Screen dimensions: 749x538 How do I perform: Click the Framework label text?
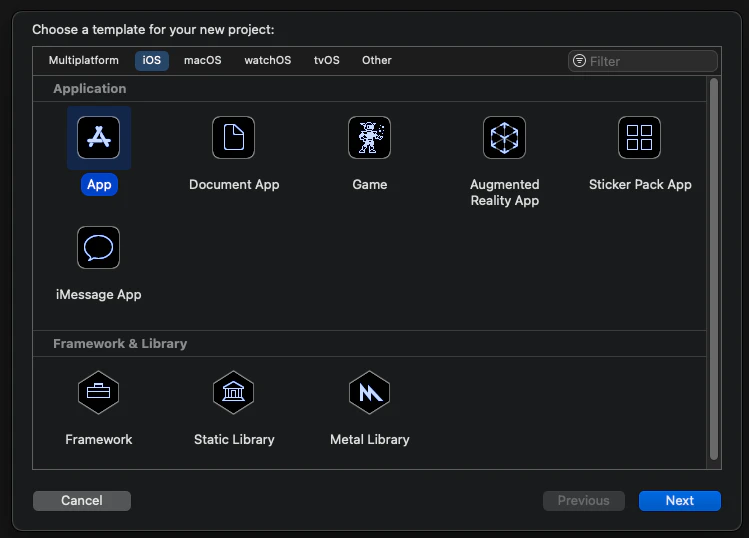coord(99,440)
